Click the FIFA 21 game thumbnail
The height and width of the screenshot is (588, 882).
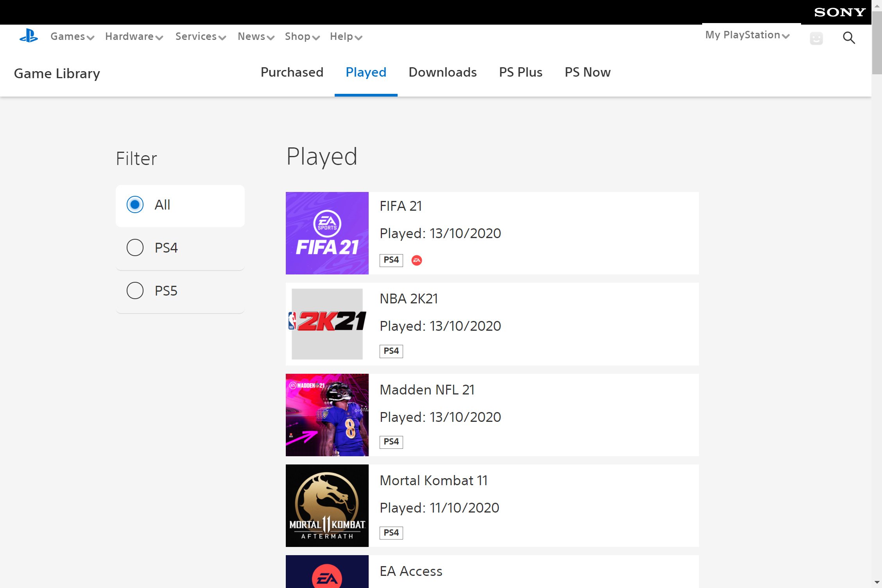[x=327, y=233]
